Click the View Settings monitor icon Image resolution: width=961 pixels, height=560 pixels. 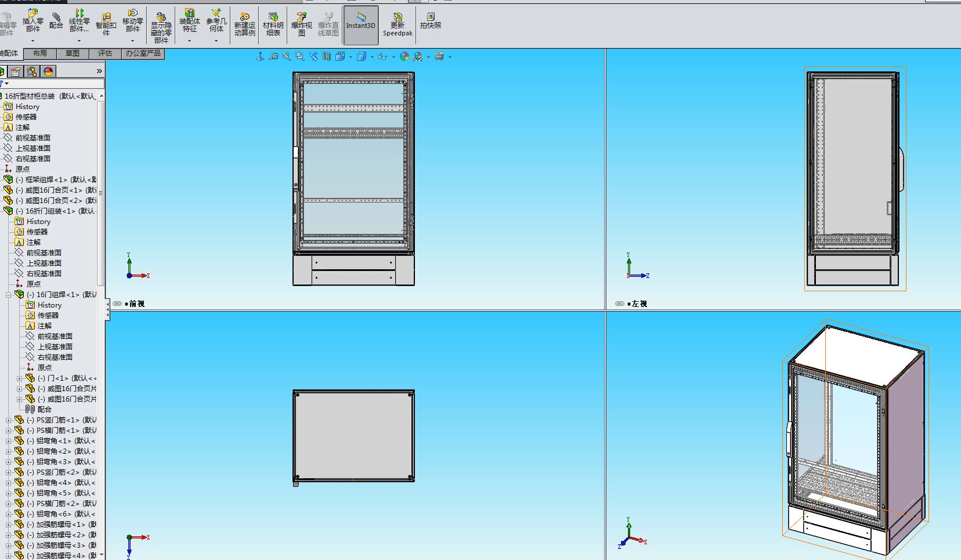pyautogui.click(x=439, y=56)
